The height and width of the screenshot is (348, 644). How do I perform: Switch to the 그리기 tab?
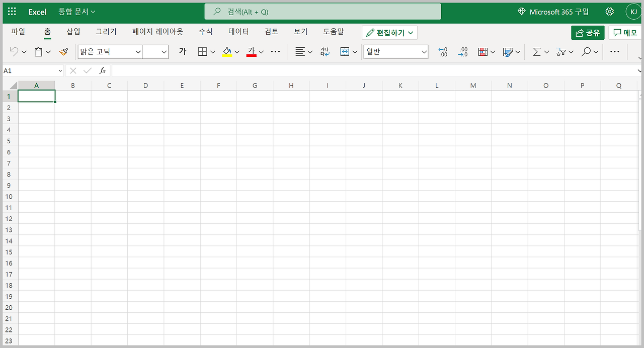click(x=106, y=32)
